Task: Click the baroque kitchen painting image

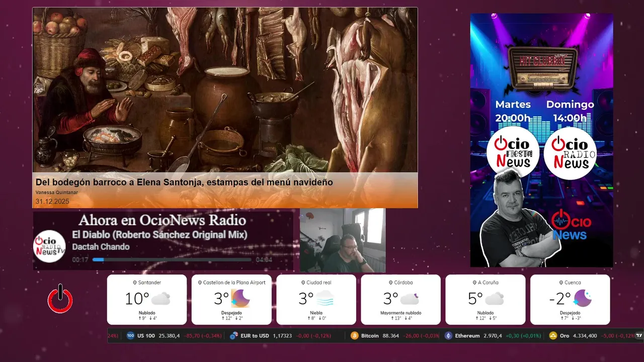Action: [225, 90]
